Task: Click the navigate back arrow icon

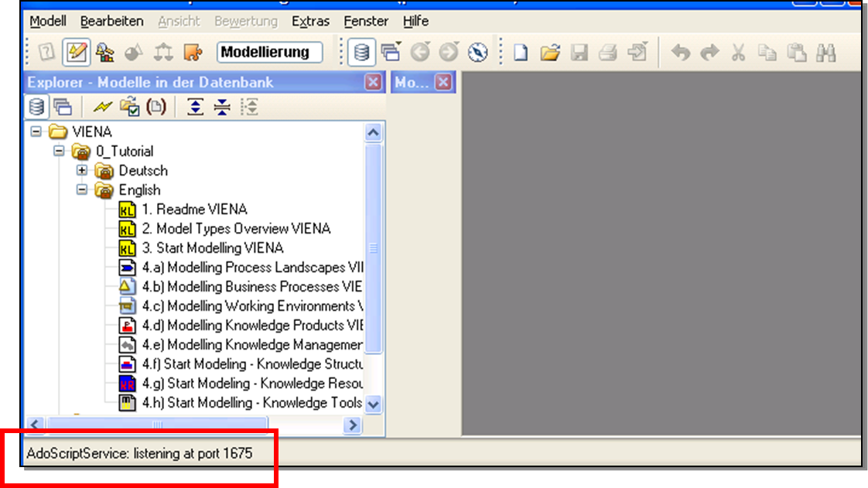Action: pos(420,53)
